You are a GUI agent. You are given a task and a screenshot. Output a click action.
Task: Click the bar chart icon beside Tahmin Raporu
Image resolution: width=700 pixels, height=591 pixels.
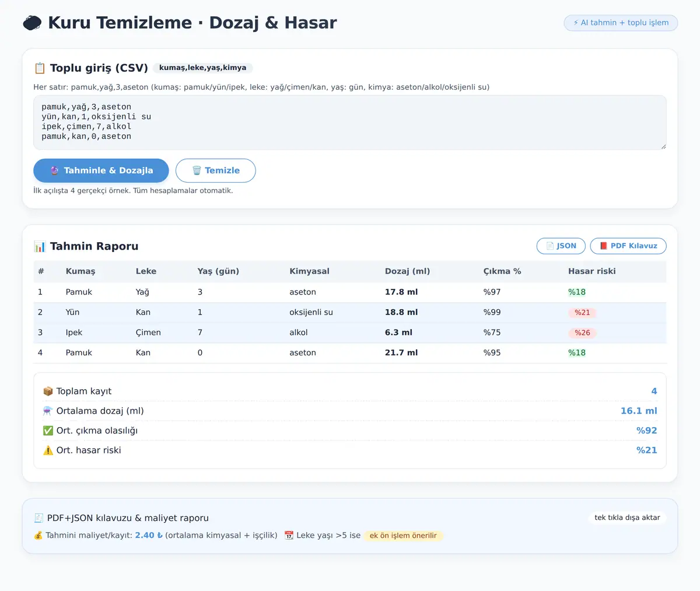[40, 246]
